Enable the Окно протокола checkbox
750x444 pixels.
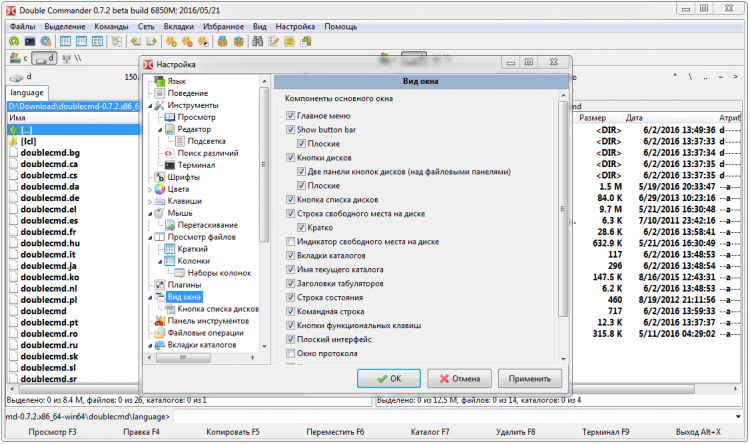click(290, 354)
